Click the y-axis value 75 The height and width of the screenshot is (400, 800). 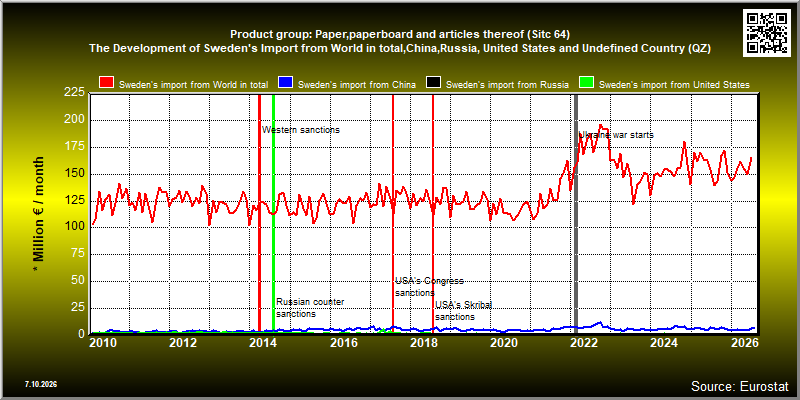click(79, 254)
